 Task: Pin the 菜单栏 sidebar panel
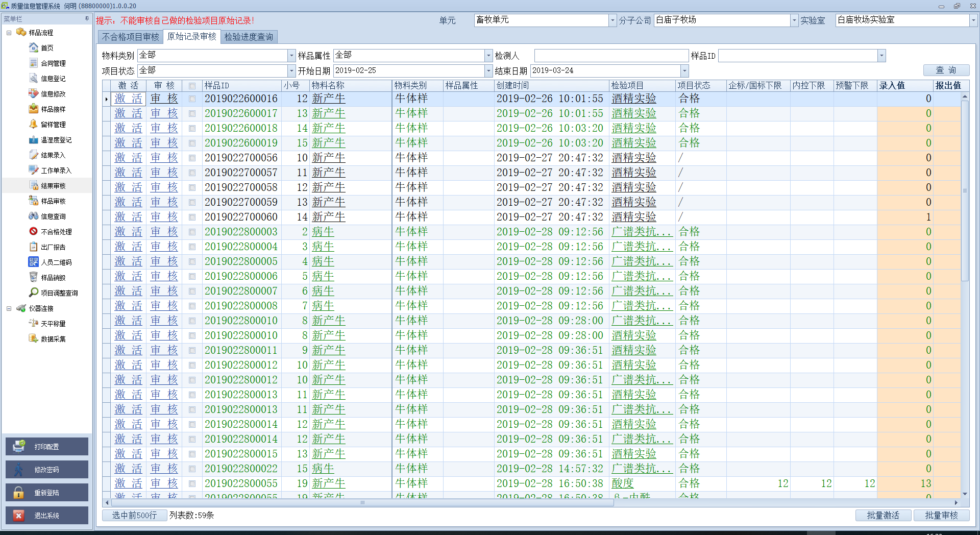tap(87, 19)
